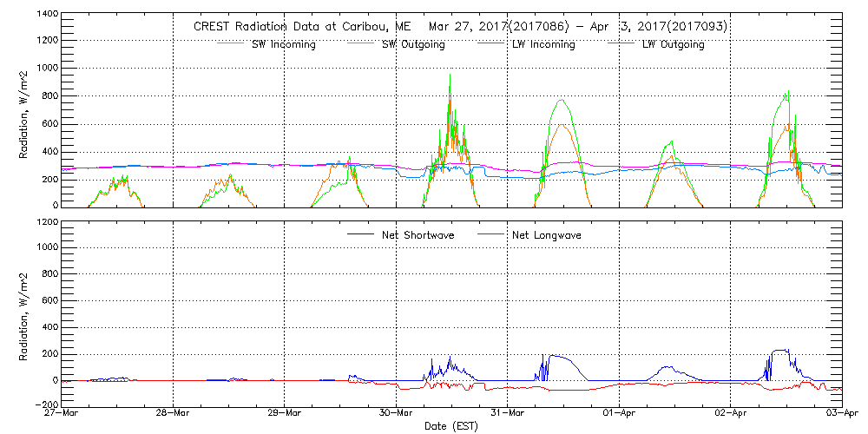The image size is (868, 434).
Task: Select the LW Outgoing legend entry
Action: 673,45
